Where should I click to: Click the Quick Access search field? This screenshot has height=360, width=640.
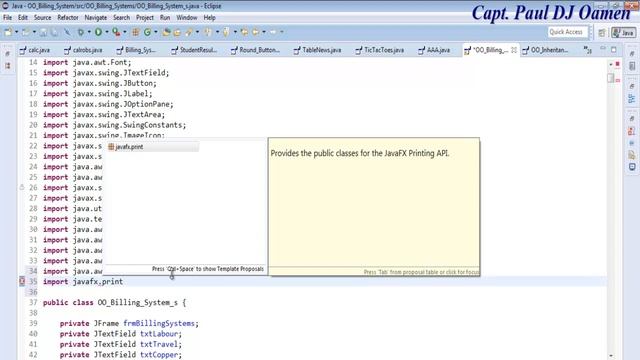pos(568,32)
